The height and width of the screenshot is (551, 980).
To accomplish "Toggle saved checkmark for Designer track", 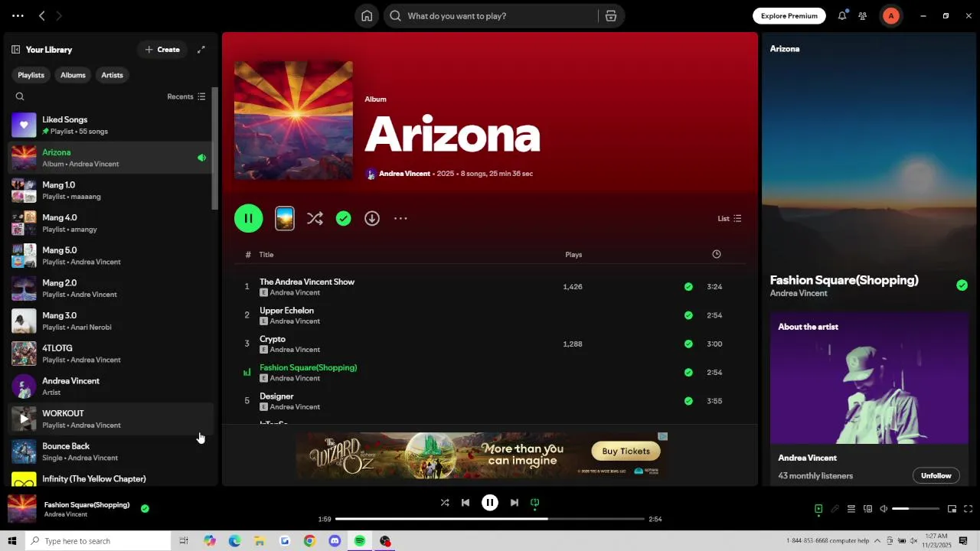I will point(688,401).
